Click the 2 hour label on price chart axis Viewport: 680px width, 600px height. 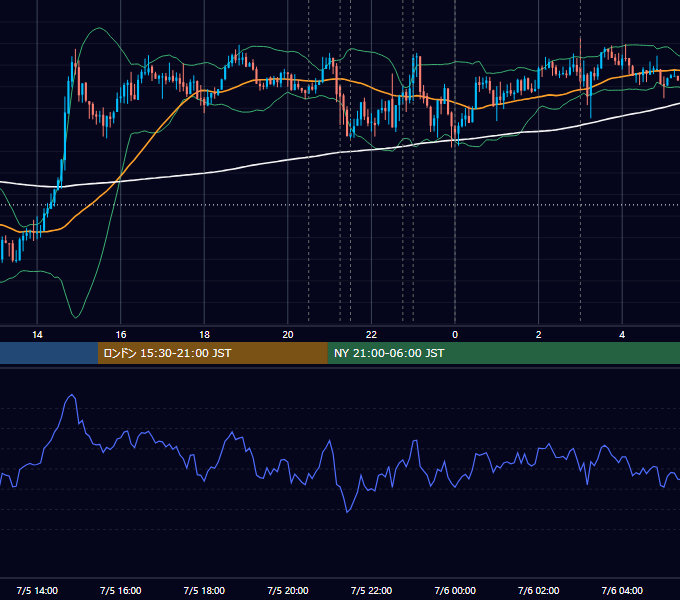538,335
